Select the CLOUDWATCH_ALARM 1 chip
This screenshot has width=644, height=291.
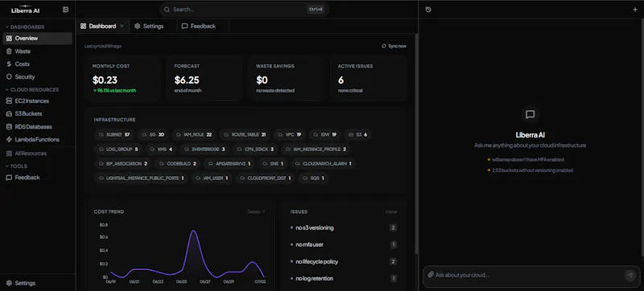[x=324, y=163]
